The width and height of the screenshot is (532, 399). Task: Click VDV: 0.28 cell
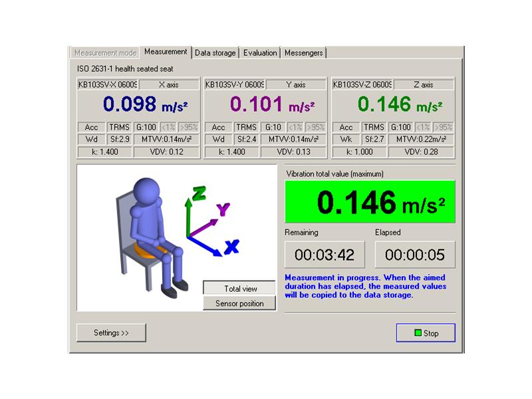pyautogui.click(x=421, y=152)
